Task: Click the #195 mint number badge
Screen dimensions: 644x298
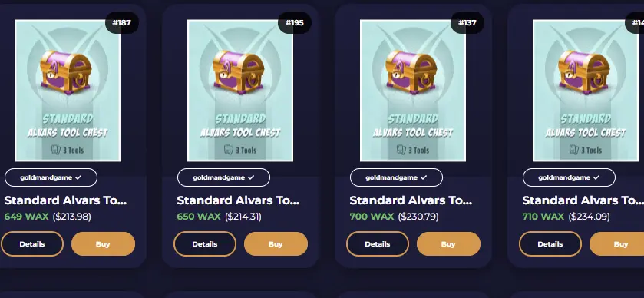Action: pyautogui.click(x=295, y=22)
